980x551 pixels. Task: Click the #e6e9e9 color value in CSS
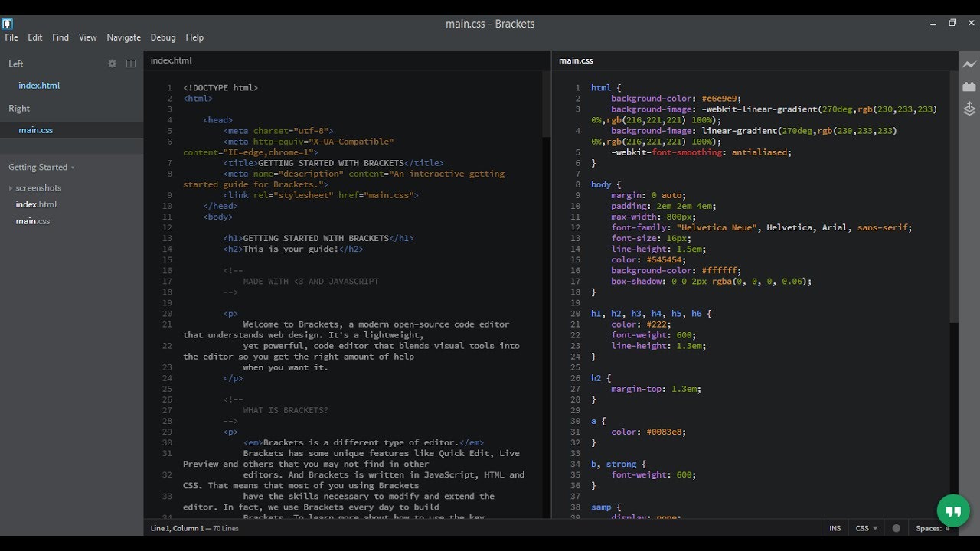(x=720, y=99)
